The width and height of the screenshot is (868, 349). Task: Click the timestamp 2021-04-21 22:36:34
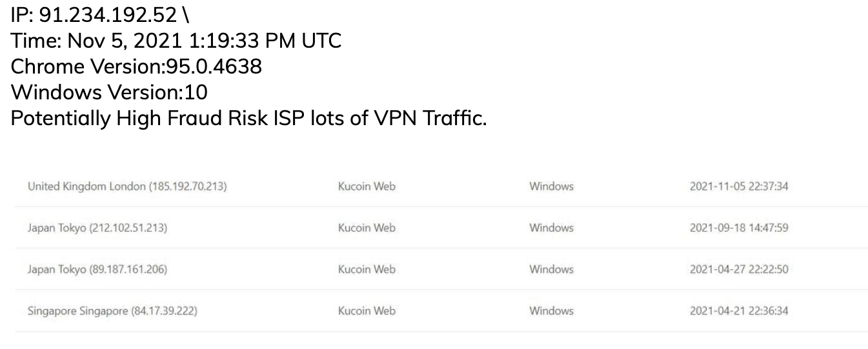[739, 310]
